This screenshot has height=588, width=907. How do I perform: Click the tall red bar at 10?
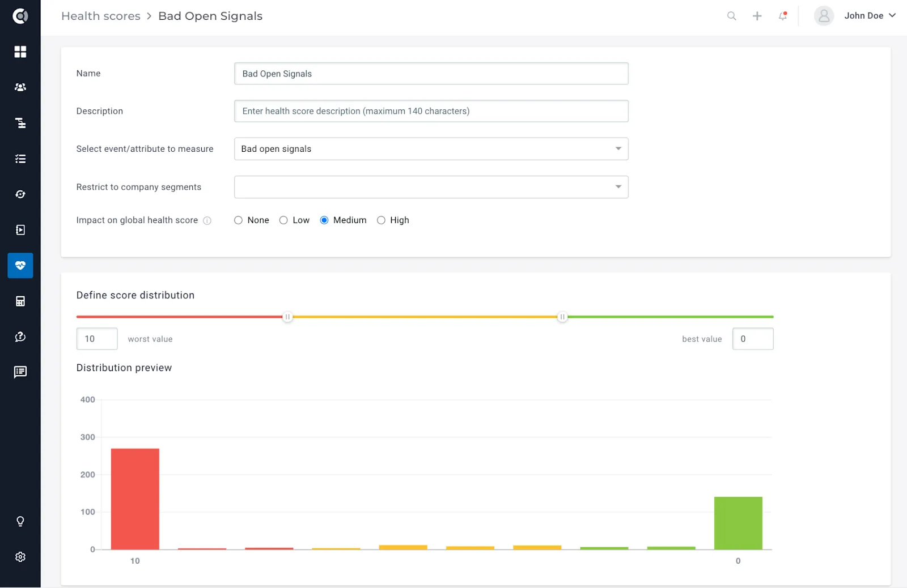click(x=135, y=499)
